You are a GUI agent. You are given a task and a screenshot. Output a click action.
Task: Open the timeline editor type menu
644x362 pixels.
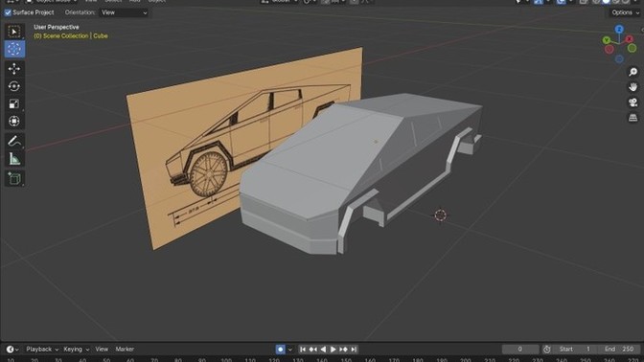(12, 350)
